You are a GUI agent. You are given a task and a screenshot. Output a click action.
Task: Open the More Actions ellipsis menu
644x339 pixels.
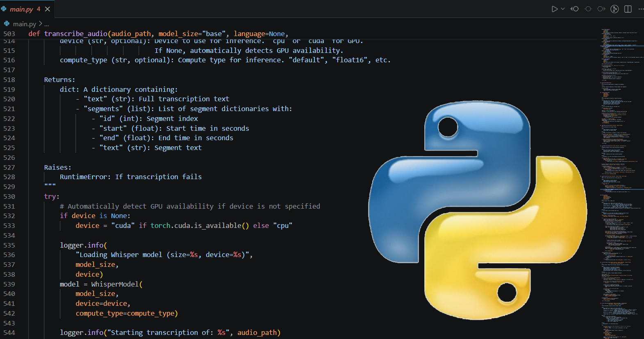pos(641,9)
